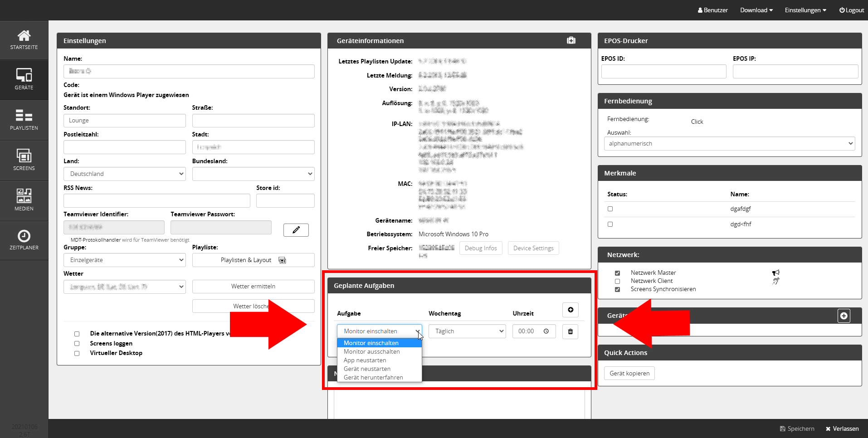
Task: Click the medkit icon in Geräteinformationen header
Action: [571, 40]
